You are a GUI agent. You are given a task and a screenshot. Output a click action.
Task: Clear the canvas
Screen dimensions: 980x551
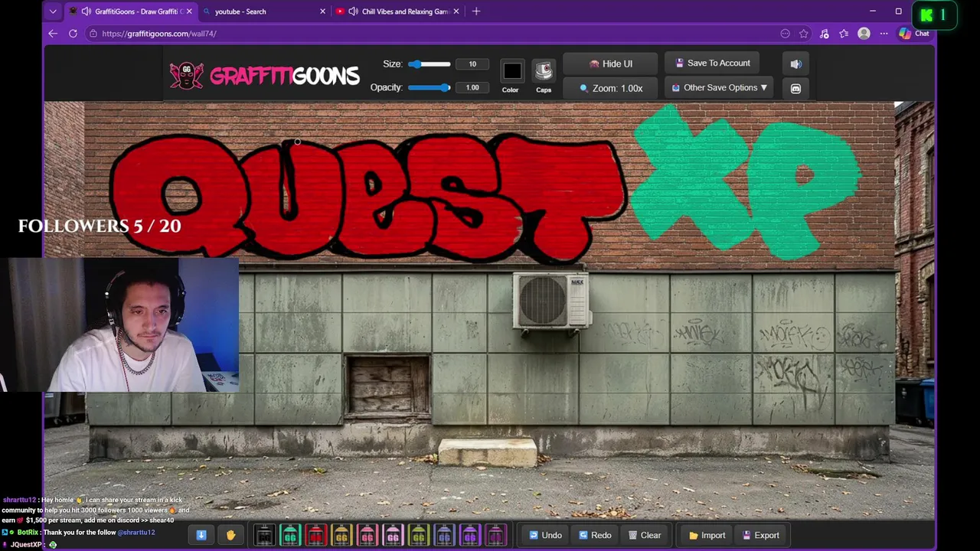[644, 535]
